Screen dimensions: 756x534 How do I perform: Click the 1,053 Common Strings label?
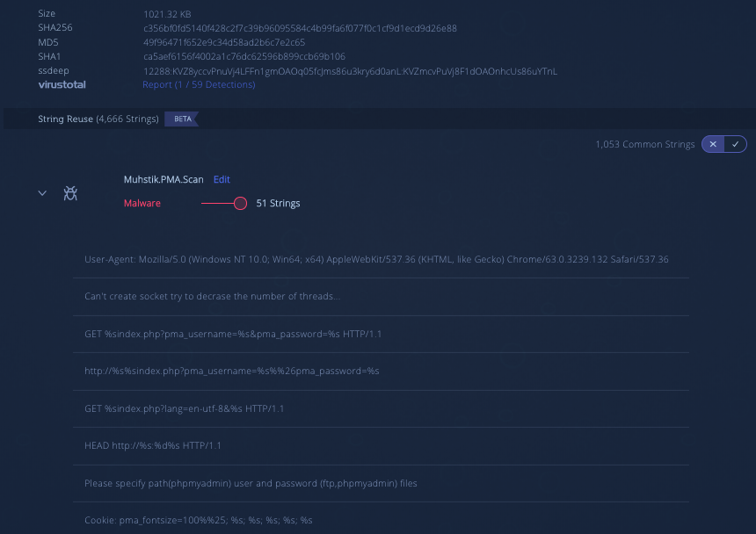[x=645, y=144]
